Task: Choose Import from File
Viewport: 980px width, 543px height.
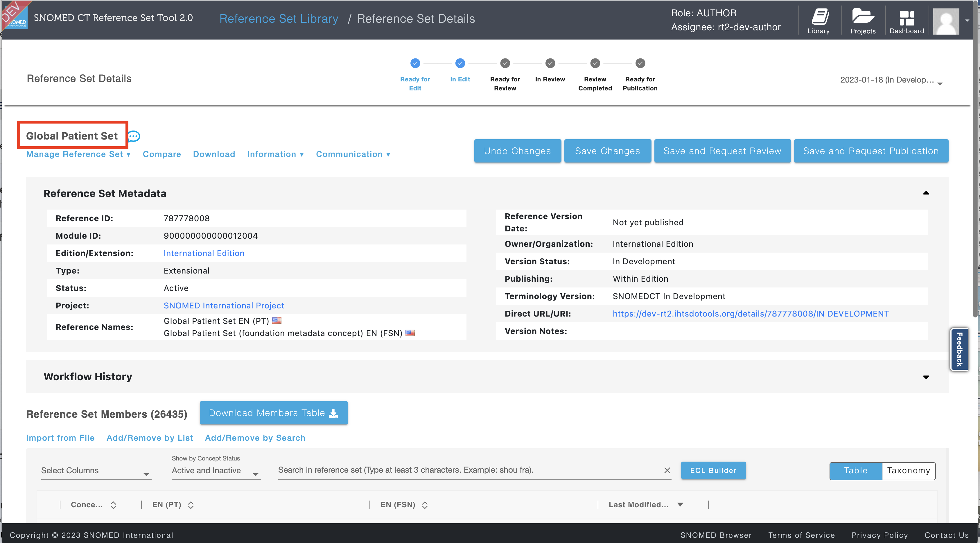Action: point(60,438)
